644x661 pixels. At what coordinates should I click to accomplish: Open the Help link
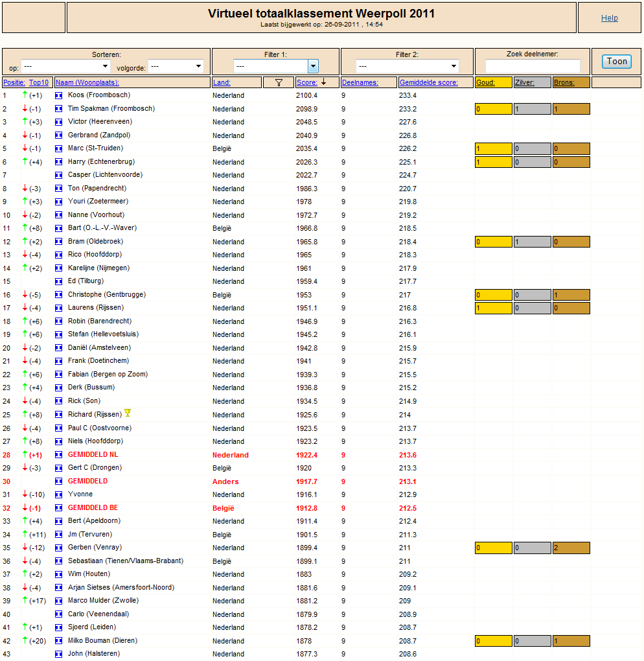[x=610, y=17]
